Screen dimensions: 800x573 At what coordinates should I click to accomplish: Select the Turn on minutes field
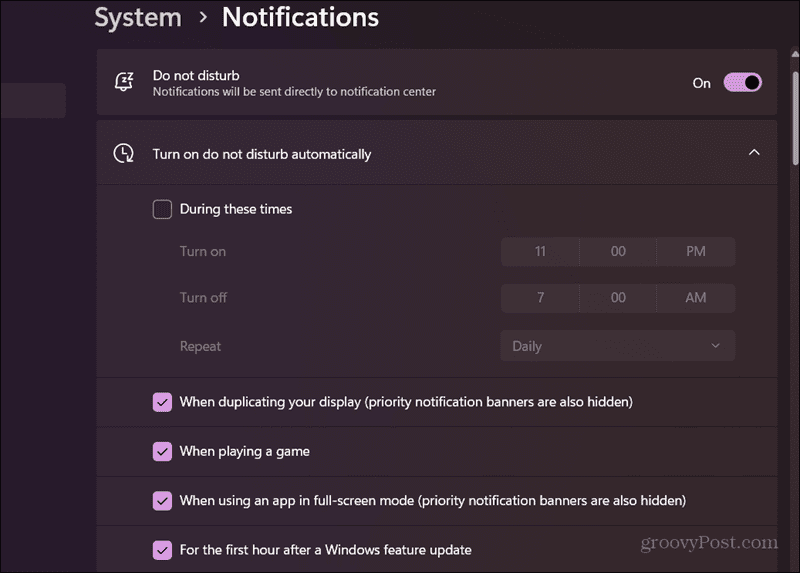click(x=618, y=252)
